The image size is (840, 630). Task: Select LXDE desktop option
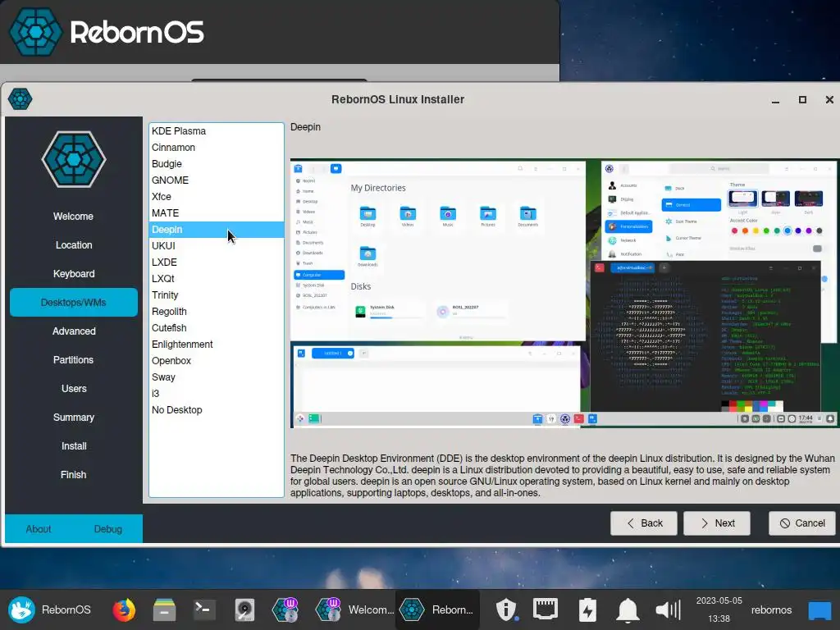pyautogui.click(x=217, y=262)
